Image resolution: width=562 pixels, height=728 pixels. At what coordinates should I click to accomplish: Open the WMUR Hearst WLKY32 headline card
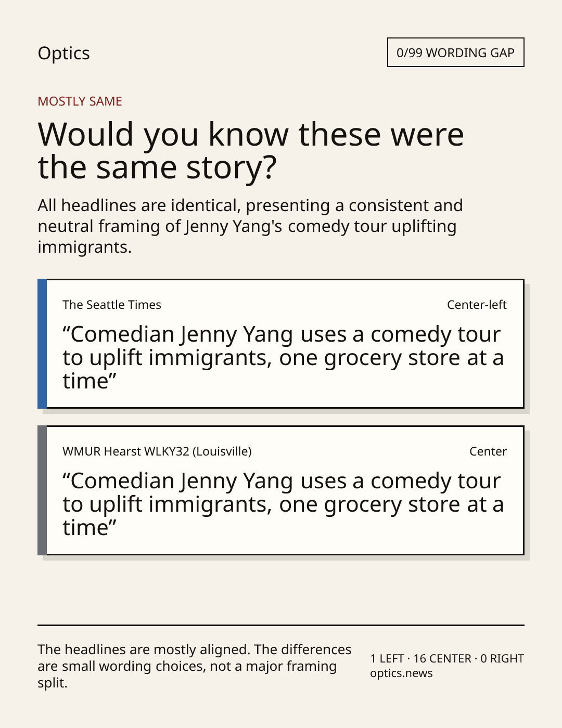click(280, 490)
